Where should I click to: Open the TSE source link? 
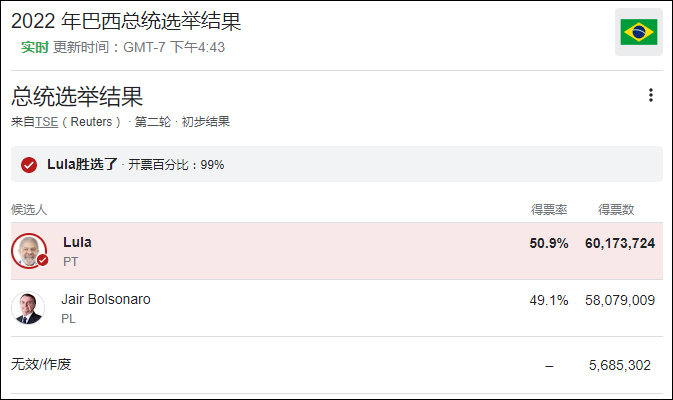coord(46,122)
